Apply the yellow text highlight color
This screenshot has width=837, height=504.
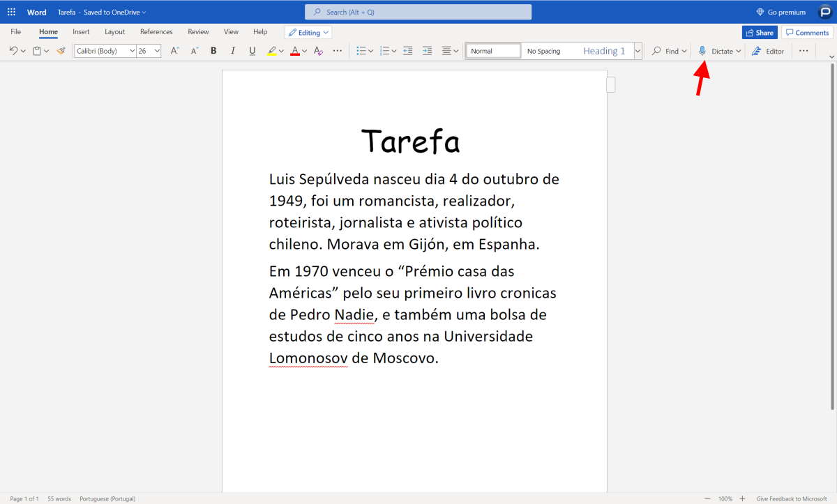272,51
